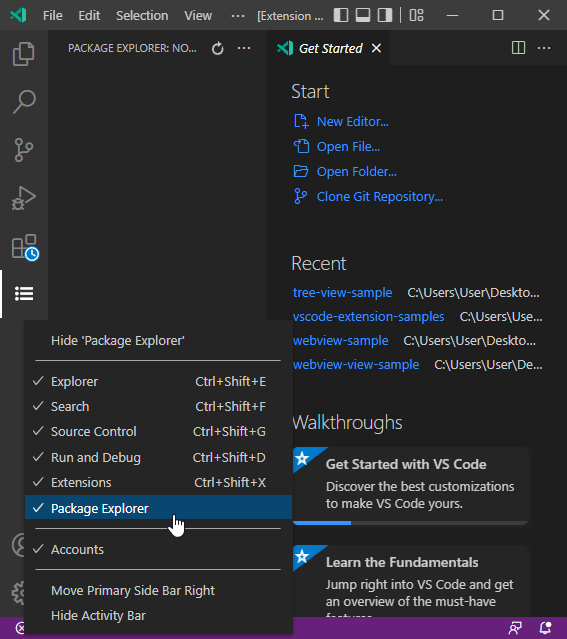Uncheck Accounts in context menu
The image size is (567, 639).
158,549
